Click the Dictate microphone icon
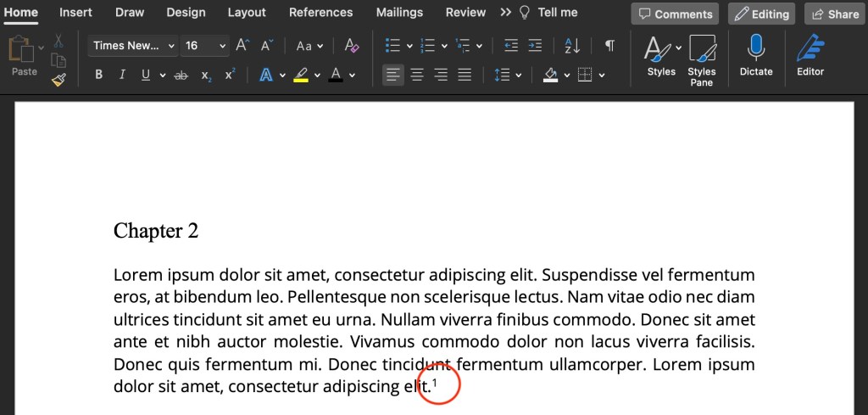This screenshot has height=415, width=868. point(755,49)
